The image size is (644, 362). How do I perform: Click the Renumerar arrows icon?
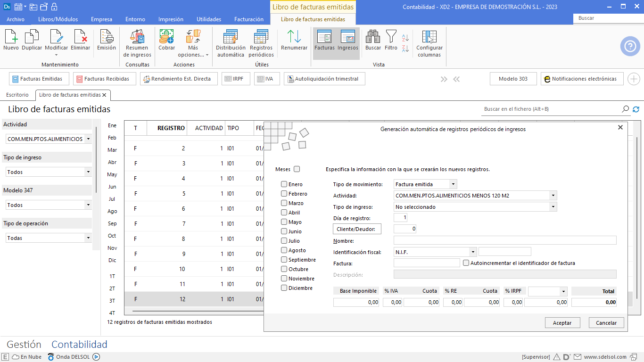click(294, 40)
